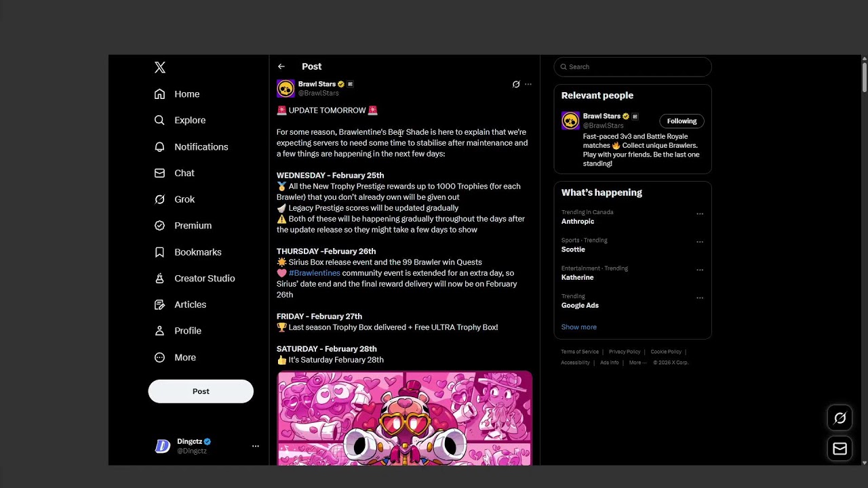Click the Bookmarks menu label
The height and width of the screenshot is (488, 868).
click(x=198, y=252)
